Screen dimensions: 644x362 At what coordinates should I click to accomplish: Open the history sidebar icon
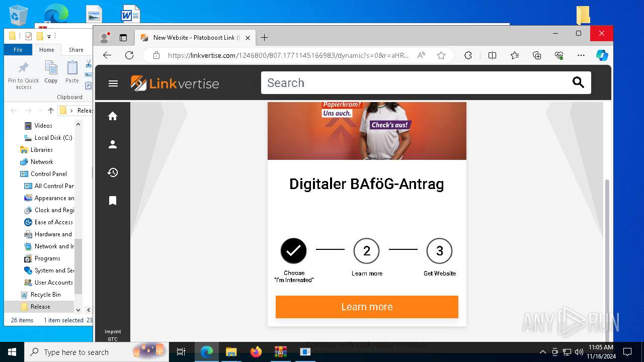[113, 172]
